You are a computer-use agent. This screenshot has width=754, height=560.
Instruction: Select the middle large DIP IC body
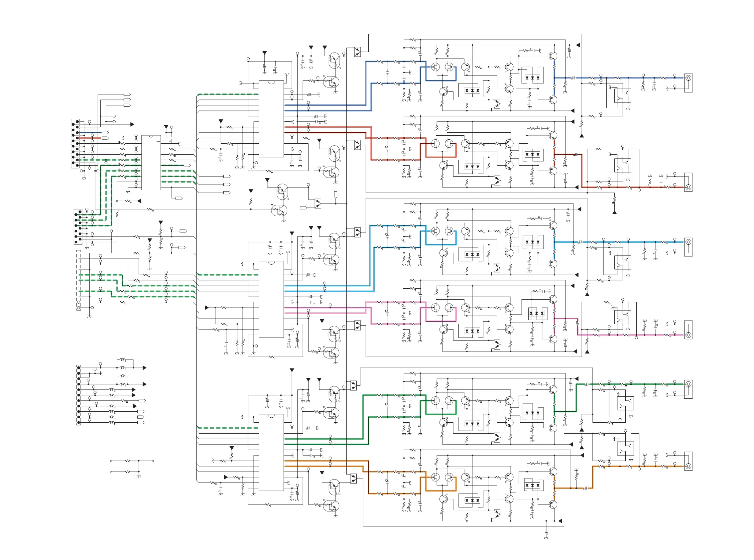(271, 299)
